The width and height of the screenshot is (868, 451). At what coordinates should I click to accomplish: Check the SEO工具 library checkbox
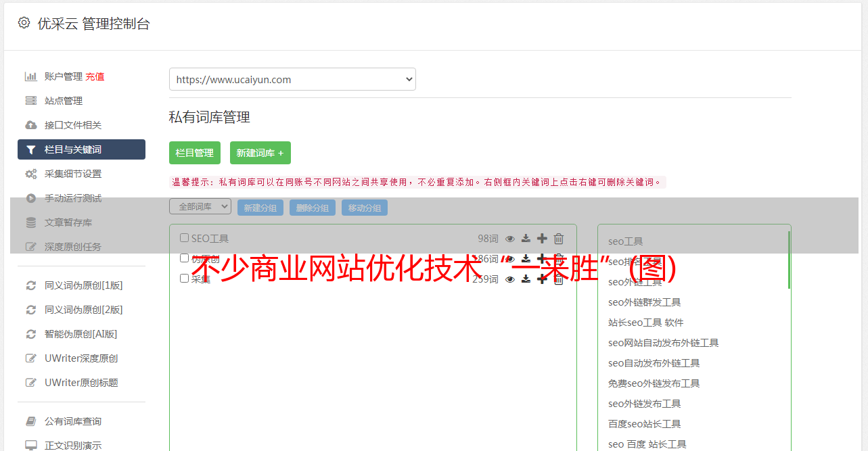184,238
